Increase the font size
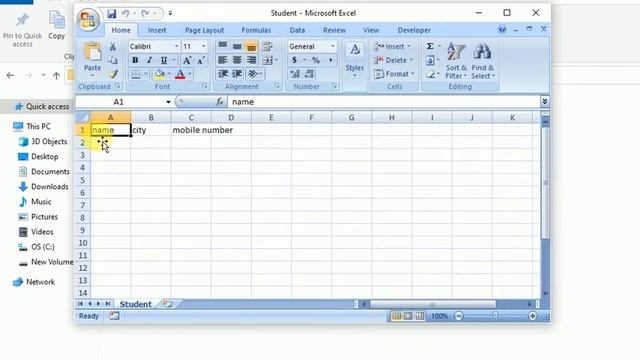 tap(187, 60)
